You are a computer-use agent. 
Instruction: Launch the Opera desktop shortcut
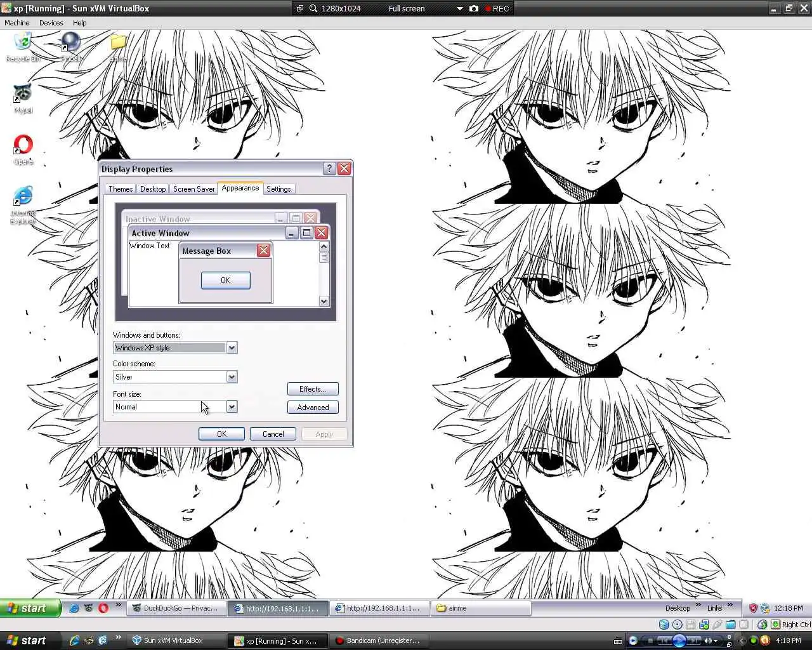[23, 150]
